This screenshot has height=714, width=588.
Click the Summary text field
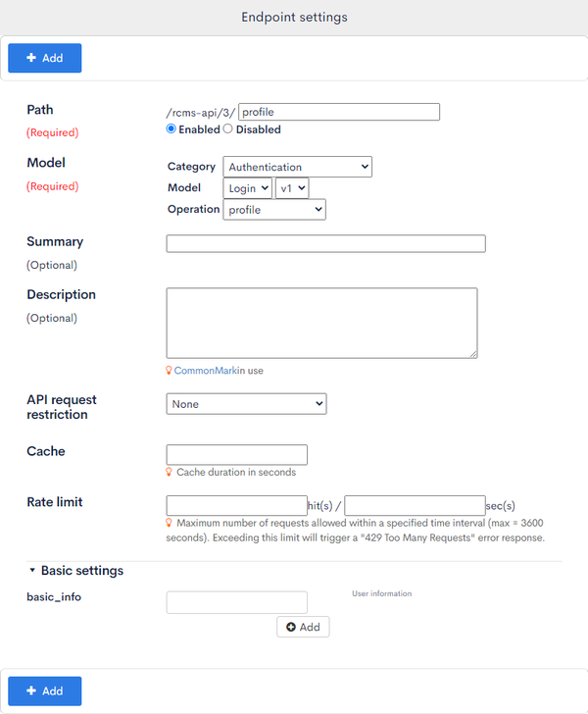tap(326, 243)
